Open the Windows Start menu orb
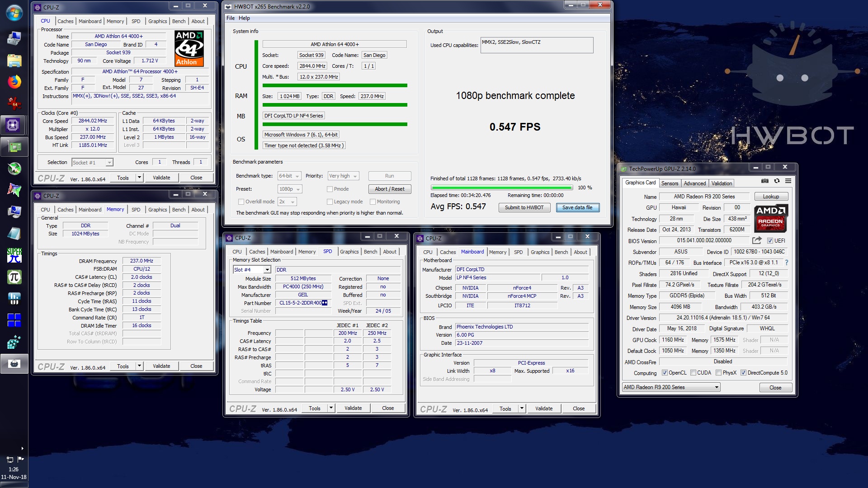 14,13
